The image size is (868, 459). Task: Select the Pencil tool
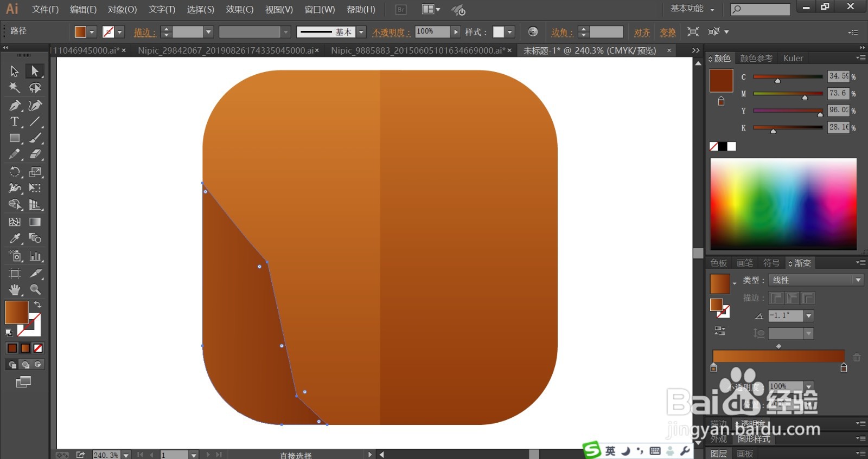(x=15, y=154)
